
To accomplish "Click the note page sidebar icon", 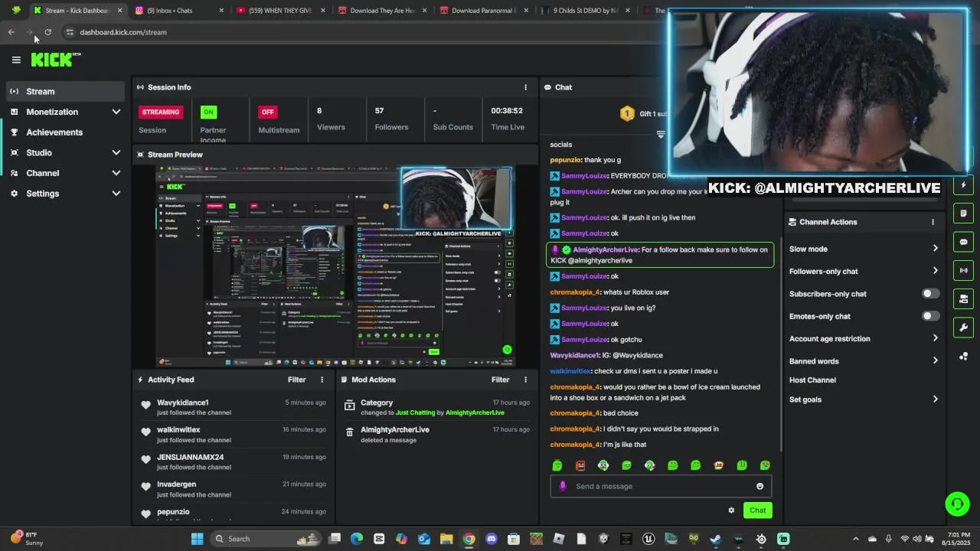I will [x=963, y=214].
